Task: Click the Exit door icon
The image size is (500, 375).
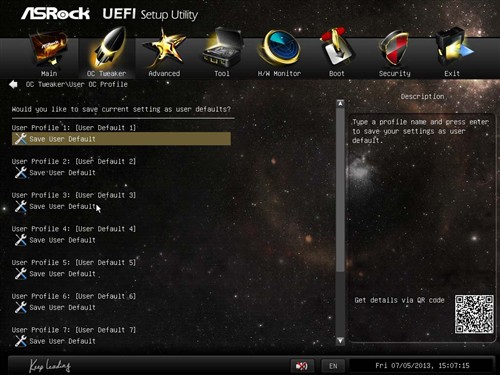Action: coord(453,48)
